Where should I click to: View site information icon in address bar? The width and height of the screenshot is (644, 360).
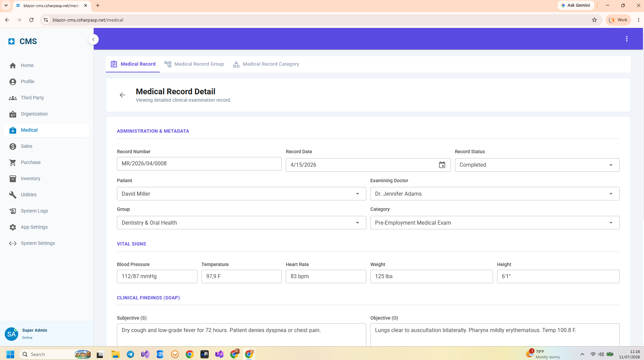click(46, 20)
